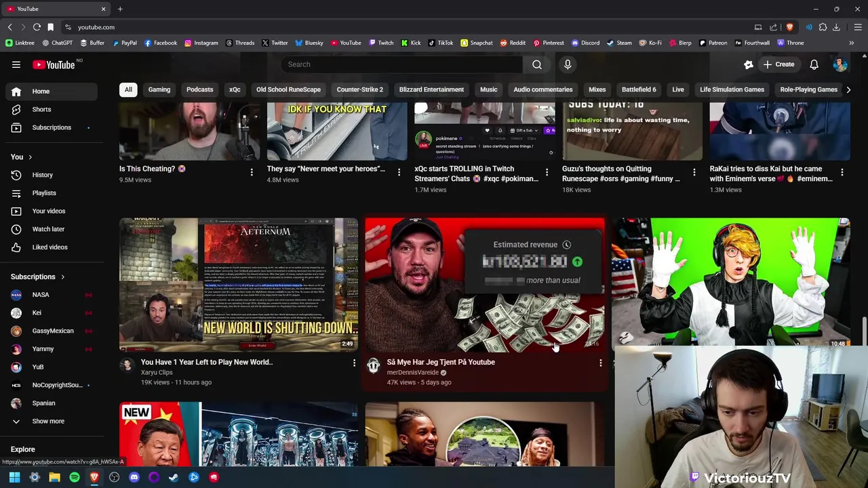Image resolution: width=868 pixels, height=488 pixels.
Task: Open the YouTube hamburger guide menu
Action: point(16,64)
